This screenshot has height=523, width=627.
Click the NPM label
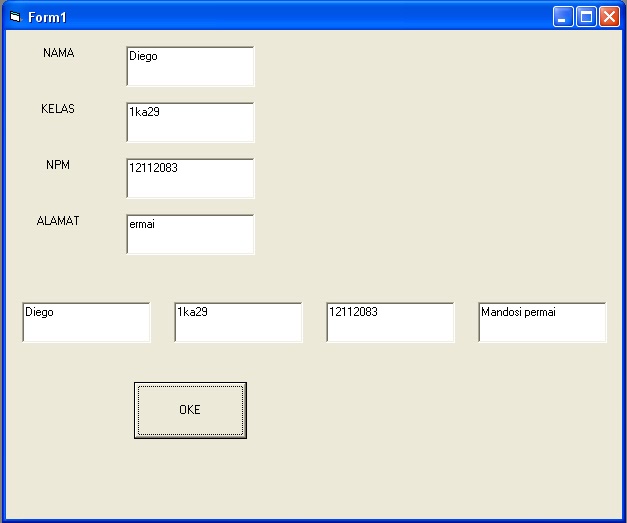pos(58,165)
